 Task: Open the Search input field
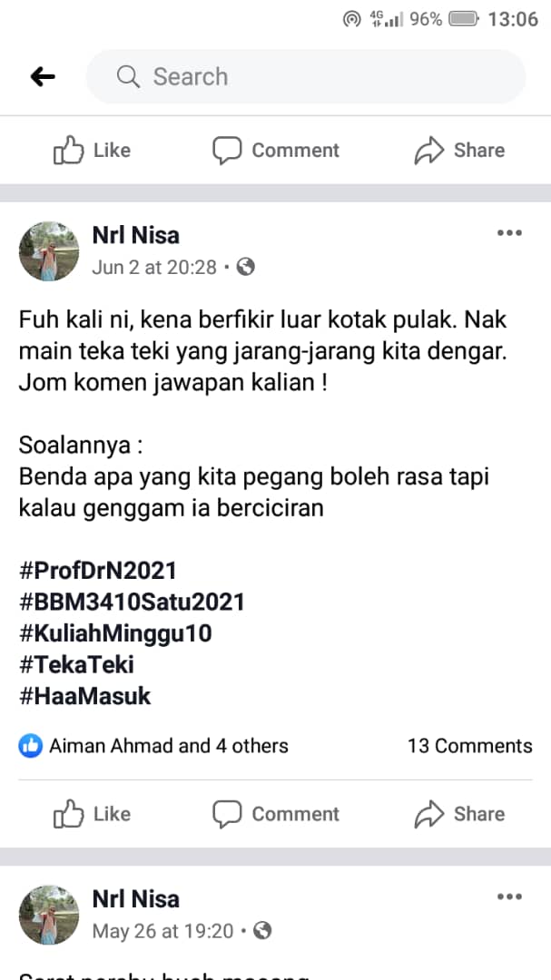pyautogui.click(x=306, y=77)
